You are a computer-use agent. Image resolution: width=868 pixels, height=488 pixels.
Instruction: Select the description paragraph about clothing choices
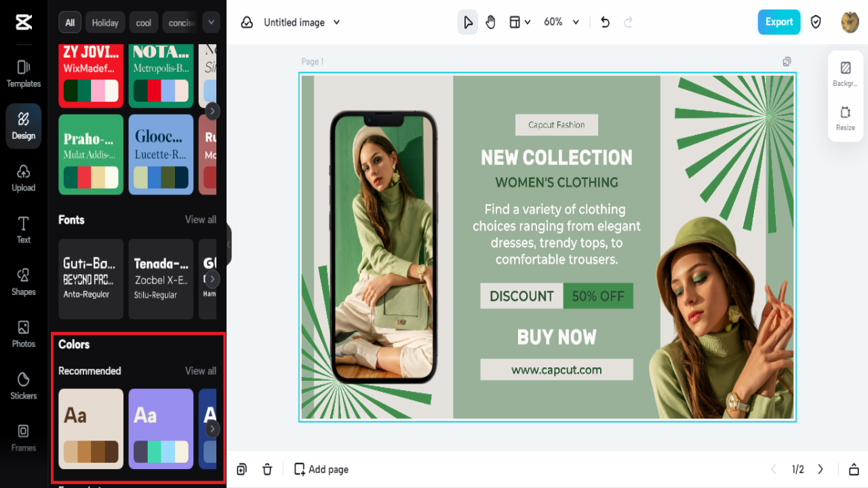tap(557, 235)
